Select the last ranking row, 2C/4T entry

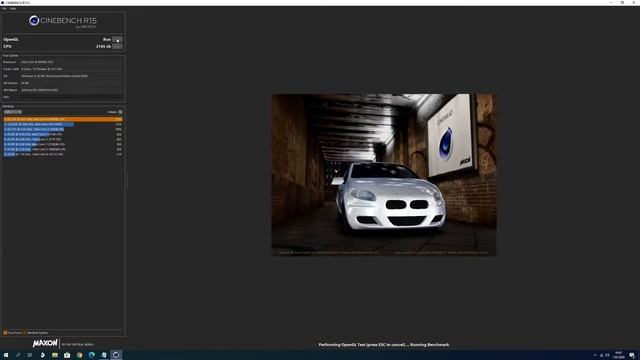tap(63, 154)
